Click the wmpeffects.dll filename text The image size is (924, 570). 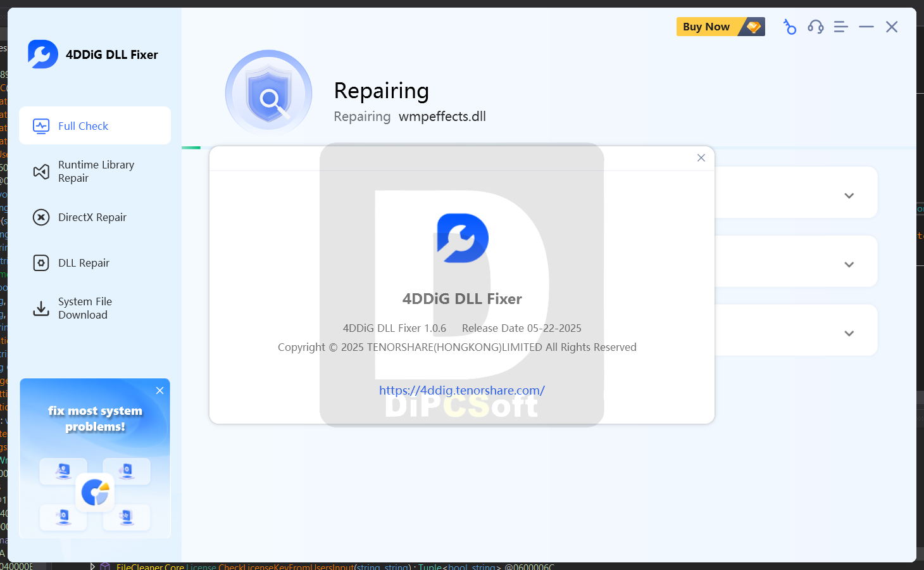[442, 117]
